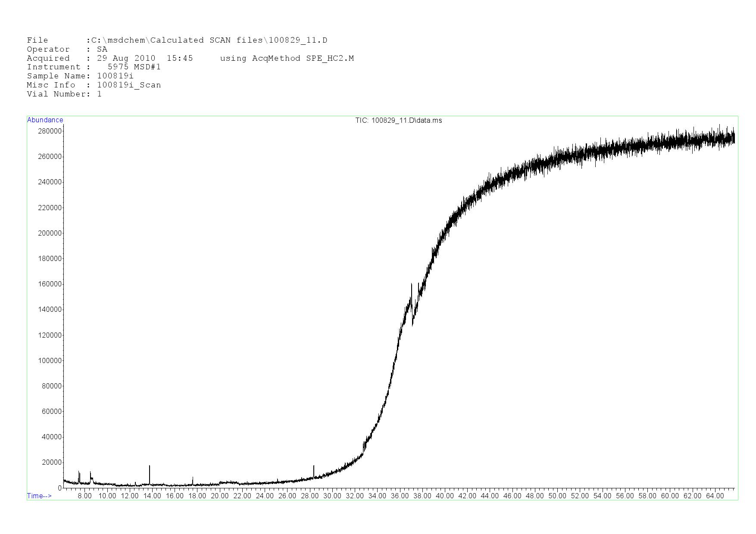Click the 140000 abundance tick label
The width and height of the screenshot is (756, 534).
pyautogui.click(x=50, y=310)
